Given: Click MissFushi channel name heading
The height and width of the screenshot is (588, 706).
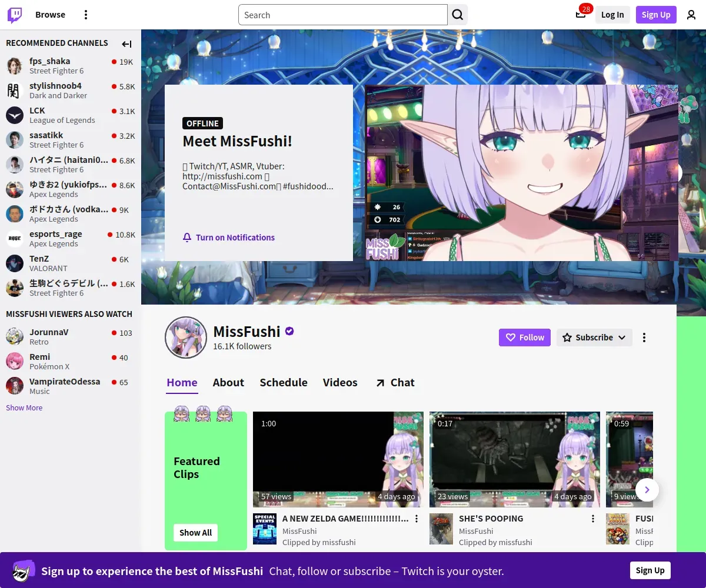Looking at the screenshot, I should 247,332.
